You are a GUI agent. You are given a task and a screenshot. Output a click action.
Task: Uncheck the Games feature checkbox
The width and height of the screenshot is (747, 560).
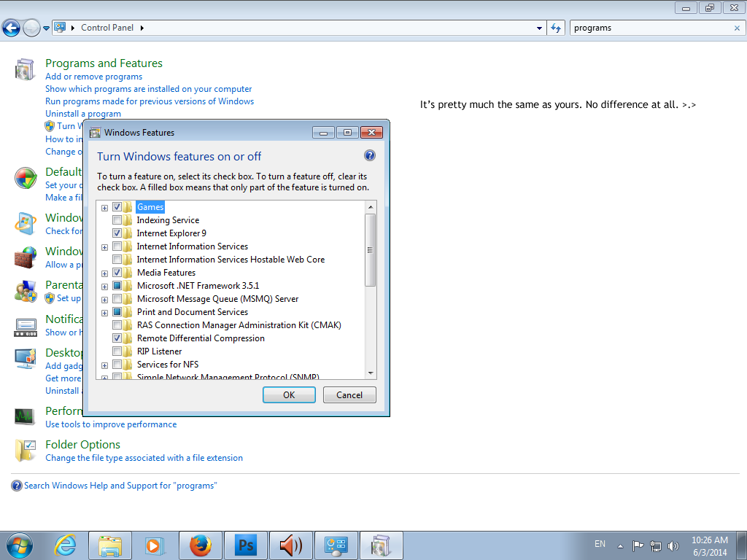(117, 206)
